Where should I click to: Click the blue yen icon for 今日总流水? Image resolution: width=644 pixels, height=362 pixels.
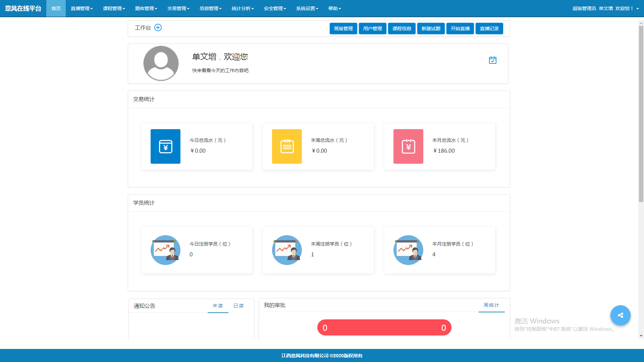(165, 147)
